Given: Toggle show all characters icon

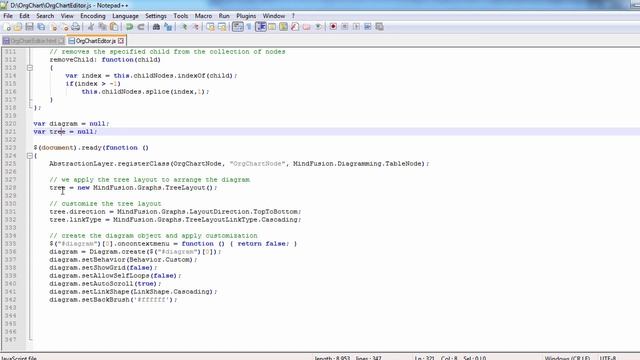Looking at the screenshot, I should point(249,27).
